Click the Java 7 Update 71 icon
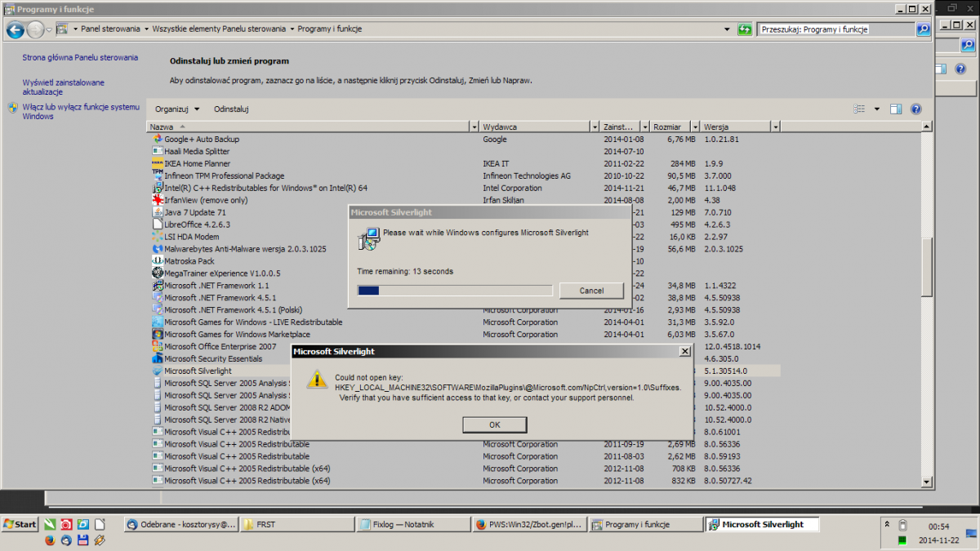 [x=158, y=212]
